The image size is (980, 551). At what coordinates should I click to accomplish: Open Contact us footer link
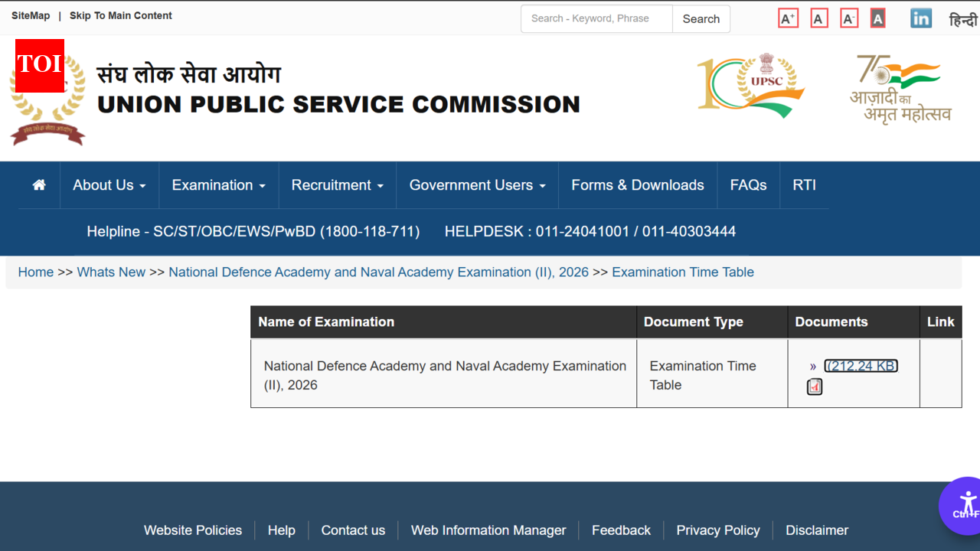pos(353,530)
